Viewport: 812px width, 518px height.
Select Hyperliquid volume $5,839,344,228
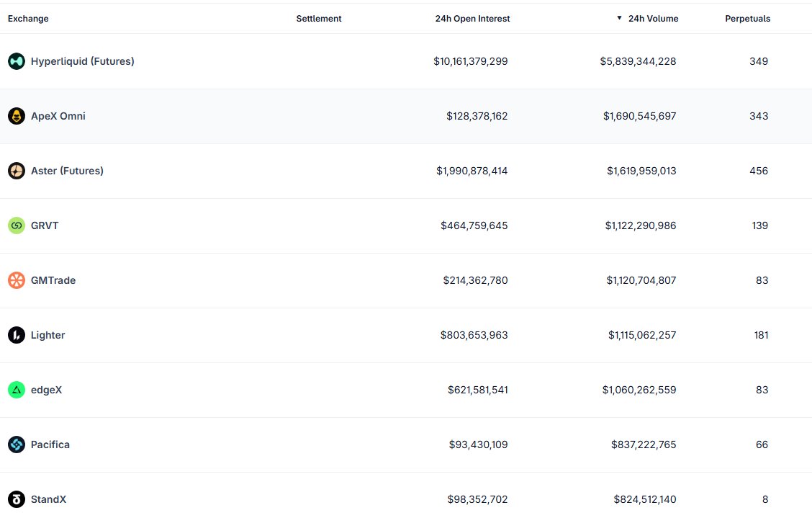tap(638, 61)
